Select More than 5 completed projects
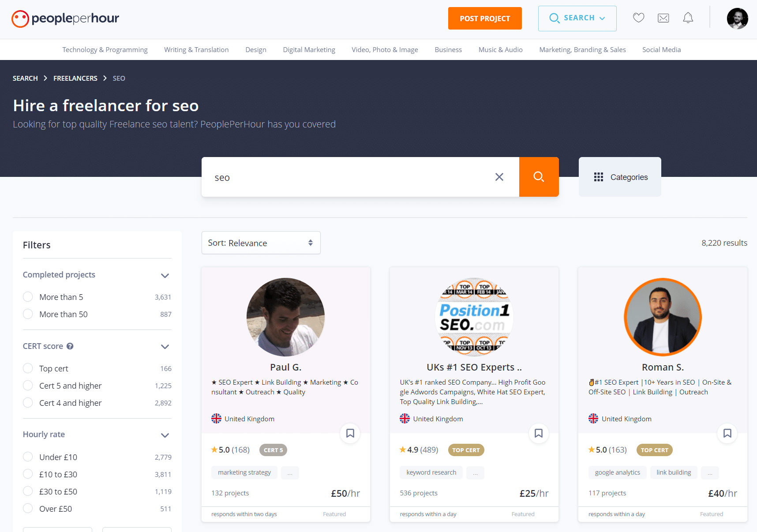The image size is (757, 532). [x=28, y=297]
